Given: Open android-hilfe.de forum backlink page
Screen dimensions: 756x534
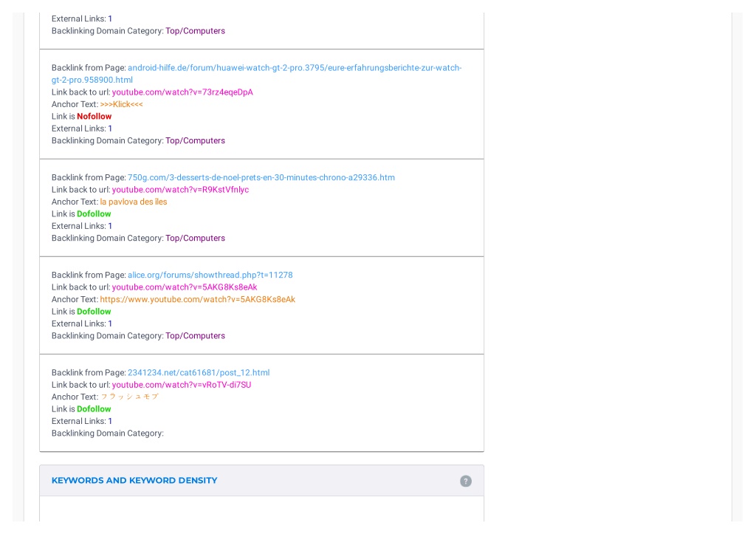Looking at the screenshot, I should [256, 74].
